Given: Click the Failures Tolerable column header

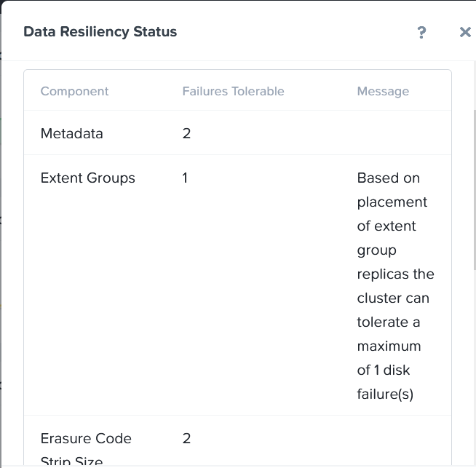Looking at the screenshot, I should coord(233,91).
